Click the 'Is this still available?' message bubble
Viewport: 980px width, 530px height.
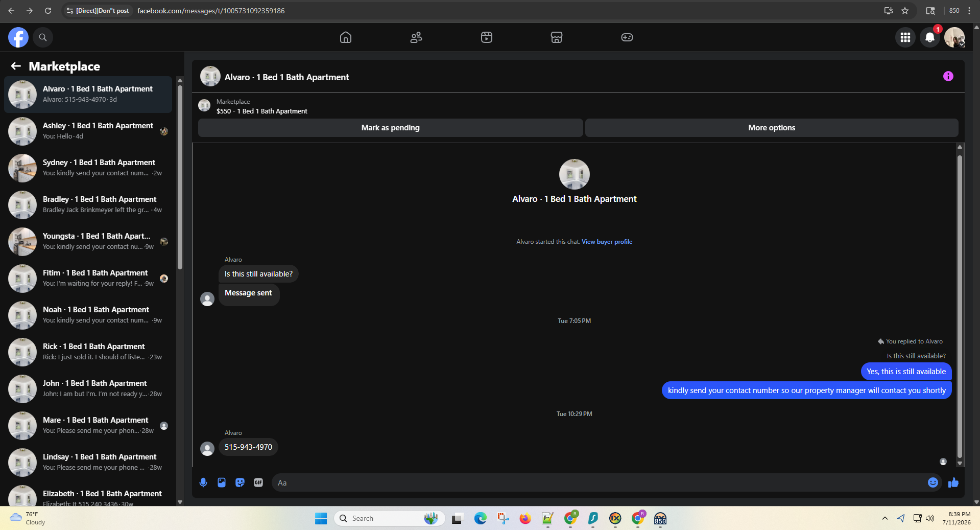pyautogui.click(x=258, y=274)
